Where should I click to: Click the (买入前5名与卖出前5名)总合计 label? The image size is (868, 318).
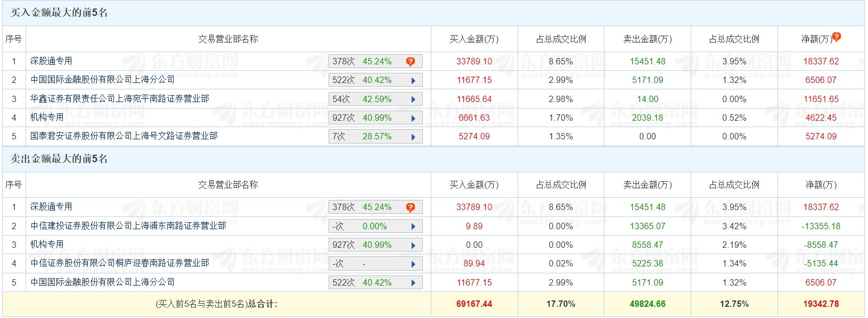pos(216,304)
